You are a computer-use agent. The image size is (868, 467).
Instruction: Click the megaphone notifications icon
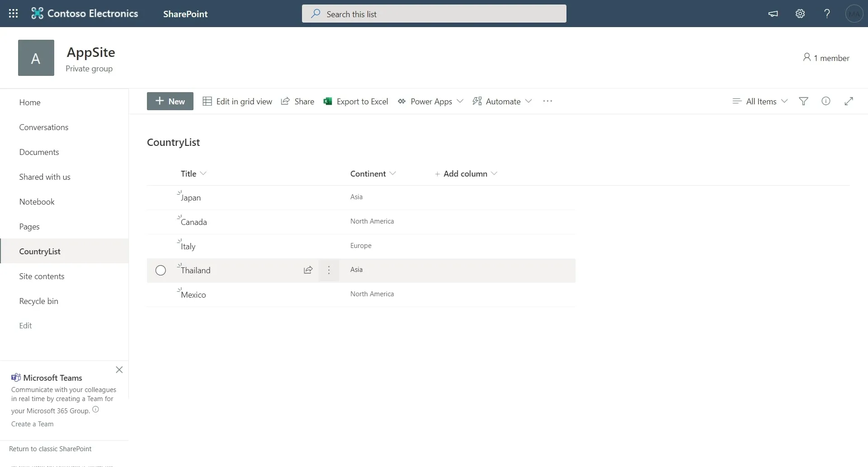[773, 14]
